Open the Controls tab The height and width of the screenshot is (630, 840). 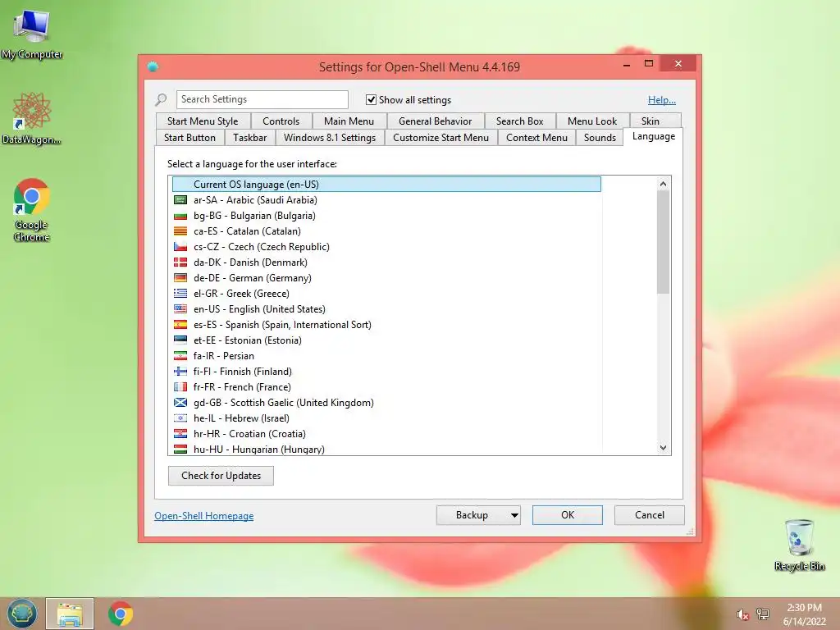[281, 121]
